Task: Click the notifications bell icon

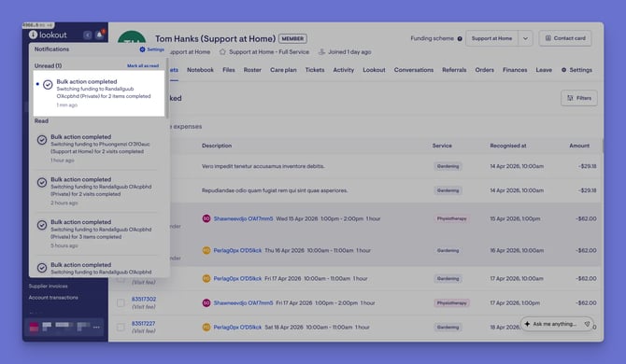Action: [99, 35]
